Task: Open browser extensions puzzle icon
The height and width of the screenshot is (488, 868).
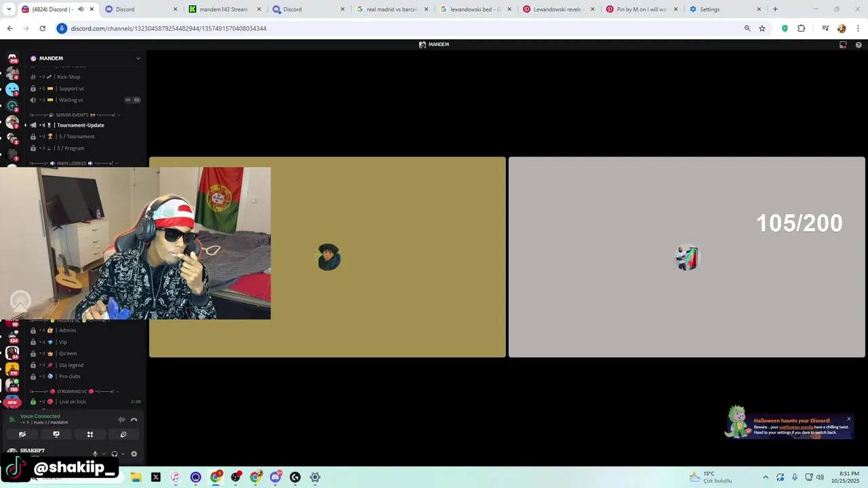Action: (x=801, y=28)
